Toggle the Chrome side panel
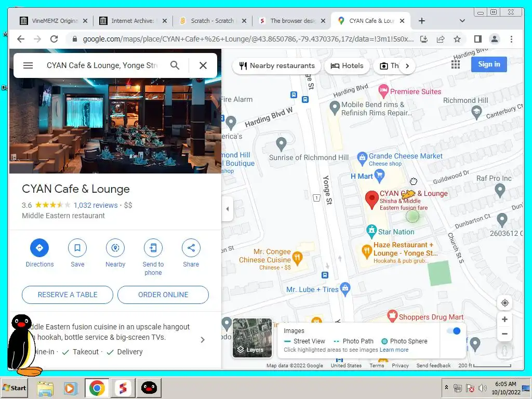The height and width of the screenshot is (399, 532). [478, 39]
